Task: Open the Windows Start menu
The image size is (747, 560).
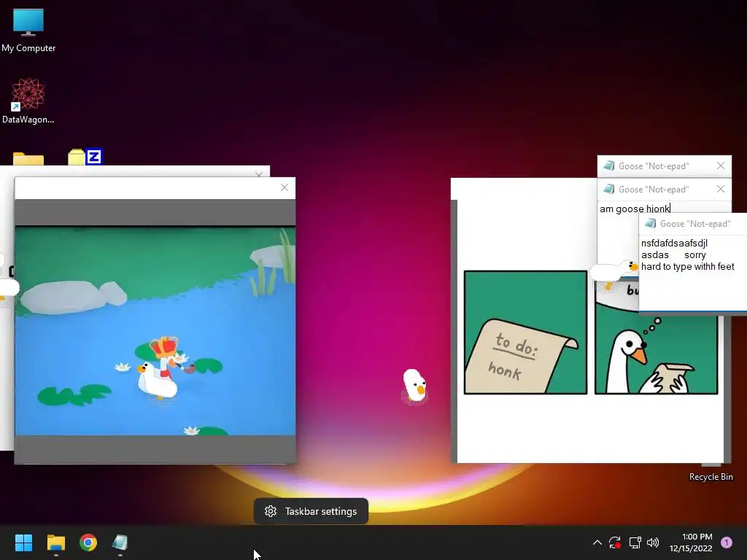Action: [x=23, y=542]
